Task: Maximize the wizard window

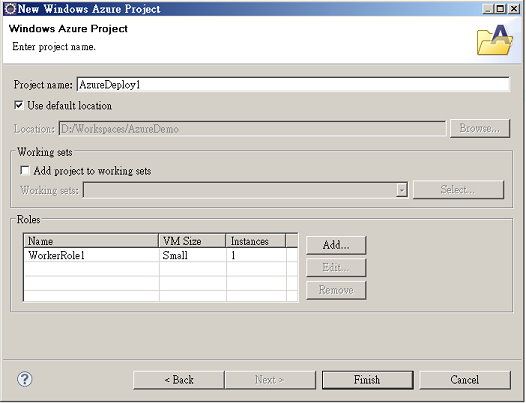Action: (x=500, y=9)
